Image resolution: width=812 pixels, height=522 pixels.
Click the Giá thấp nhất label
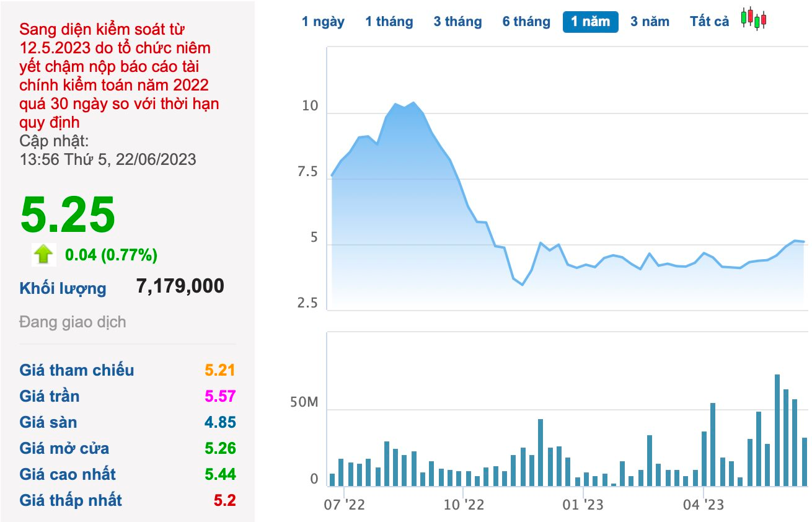click(71, 500)
